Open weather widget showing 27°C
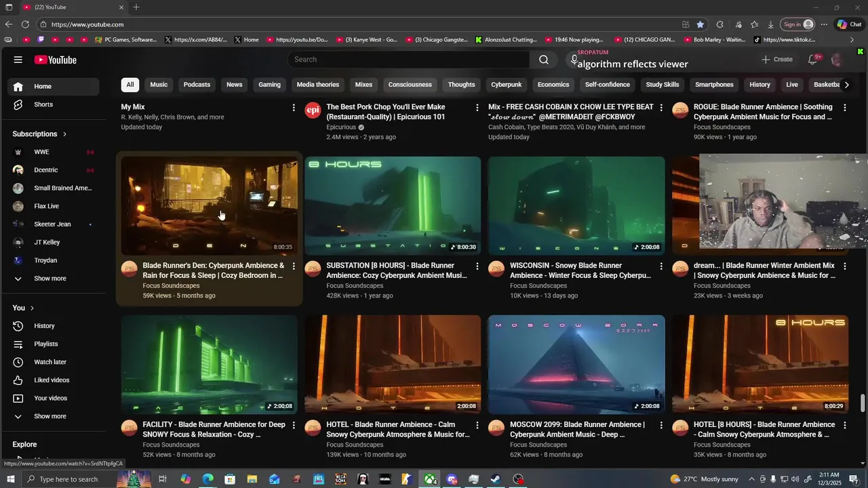This screenshot has width=868, height=488. (x=704, y=479)
